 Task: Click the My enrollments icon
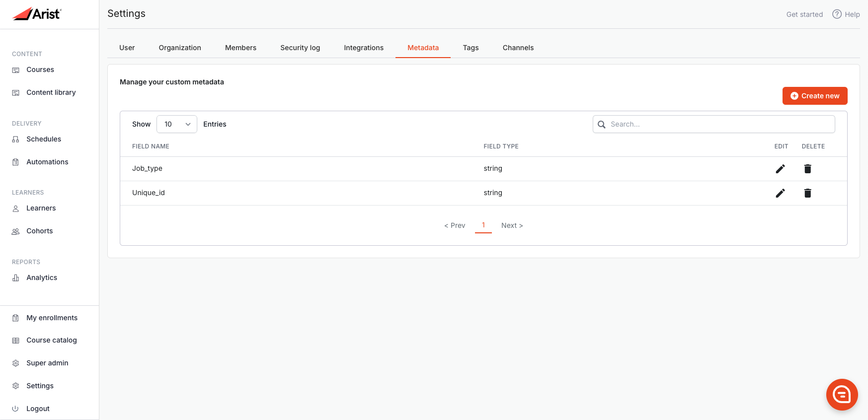(x=16, y=318)
